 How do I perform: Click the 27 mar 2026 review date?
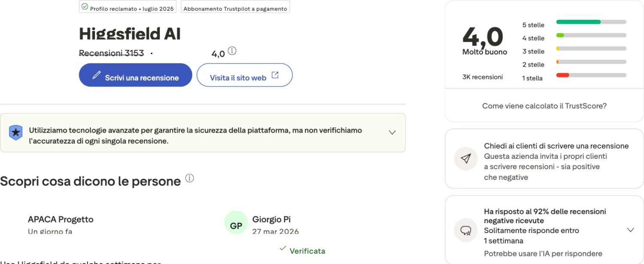[x=276, y=231]
